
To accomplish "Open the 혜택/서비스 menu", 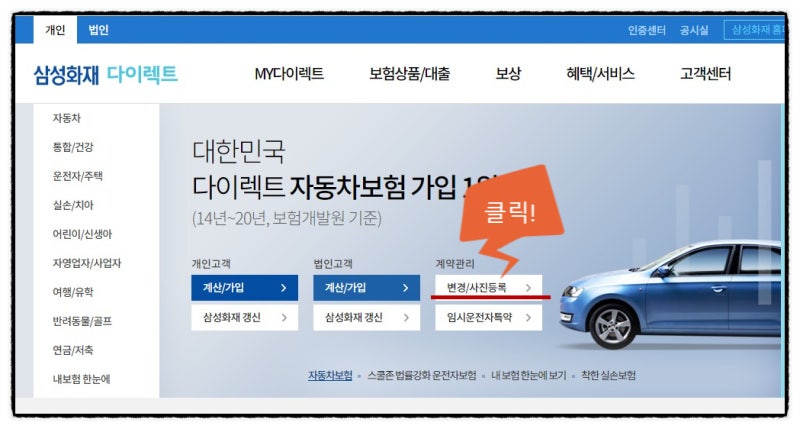I will pos(601,74).
